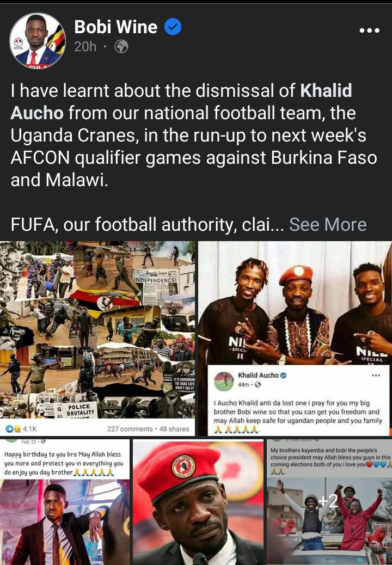Open Bobi Wine's profile picture
The width and height of the screenshot is (392, 565).
coord(38,41)
